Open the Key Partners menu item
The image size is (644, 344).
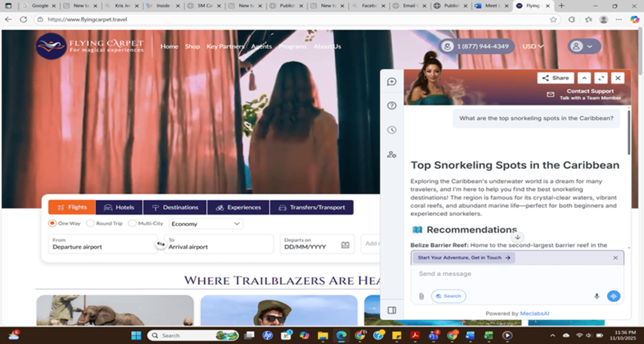(x=225, y=46)
